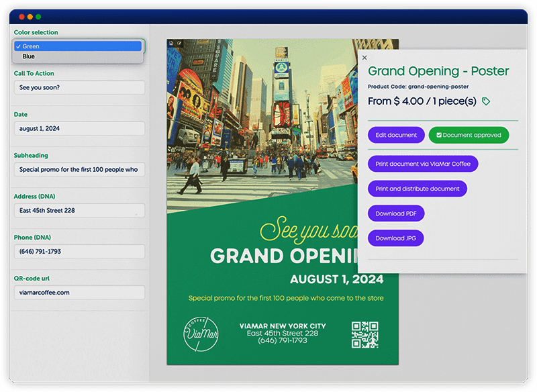Click the Subheading special promo field

pos(79,169)
